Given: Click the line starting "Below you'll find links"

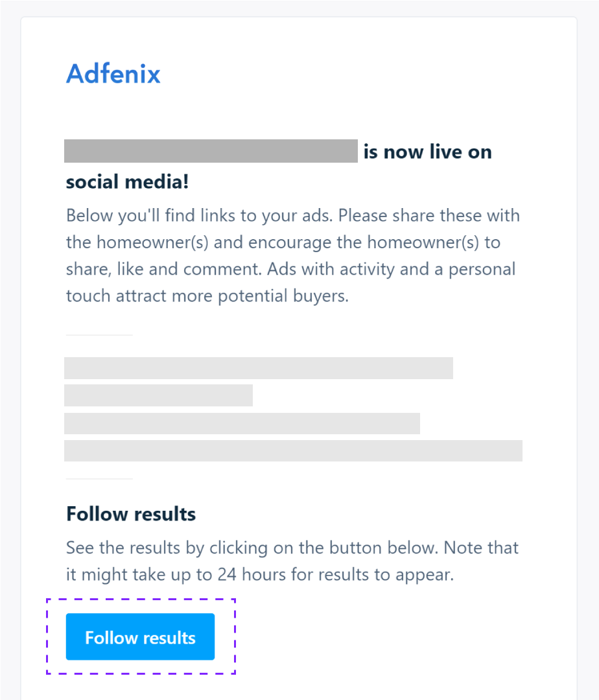Looking at the screenshot, I should [292, 215].
